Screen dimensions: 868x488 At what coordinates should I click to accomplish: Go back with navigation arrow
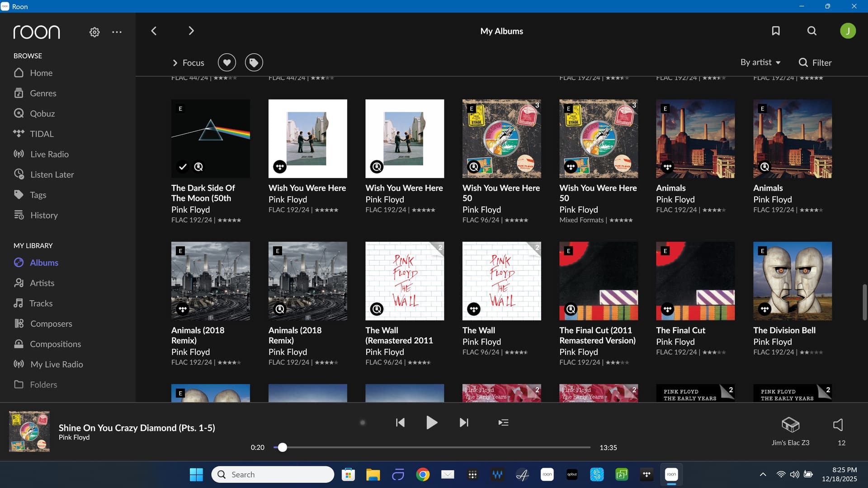click(x=154, y=31)
